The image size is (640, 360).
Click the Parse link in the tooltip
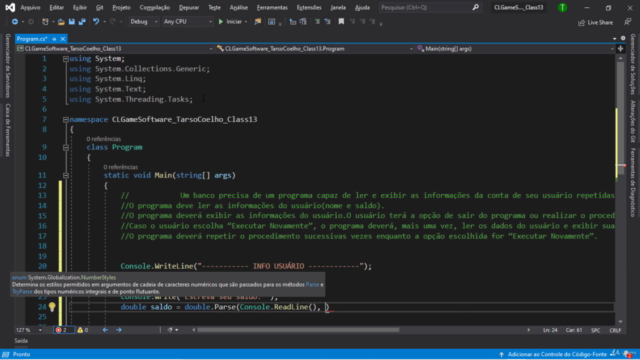tap(312, 284)
